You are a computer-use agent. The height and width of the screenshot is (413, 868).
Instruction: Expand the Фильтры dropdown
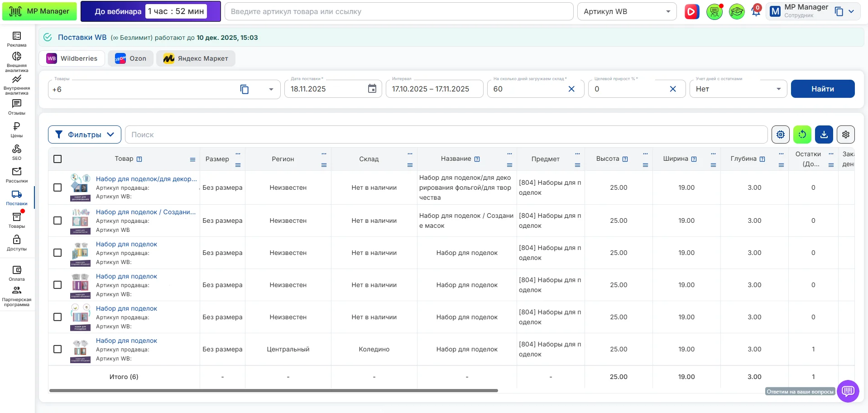[84, 134]
